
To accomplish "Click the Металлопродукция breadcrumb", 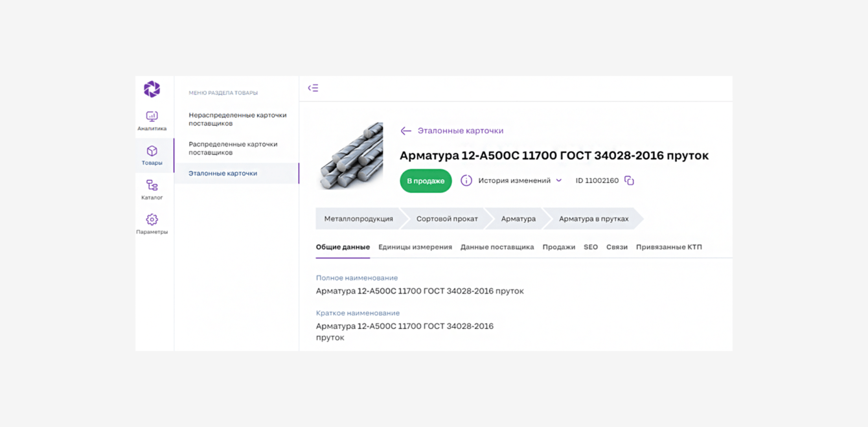I will tap(358, 219).
